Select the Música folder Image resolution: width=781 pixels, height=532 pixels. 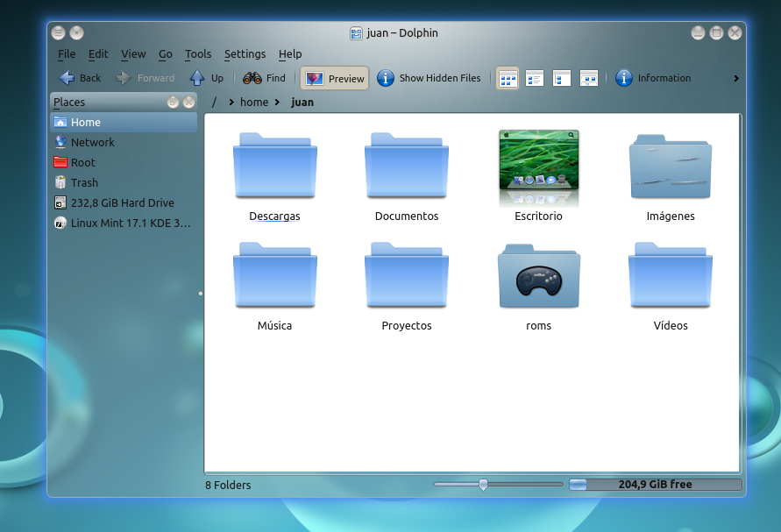point(275,287)
